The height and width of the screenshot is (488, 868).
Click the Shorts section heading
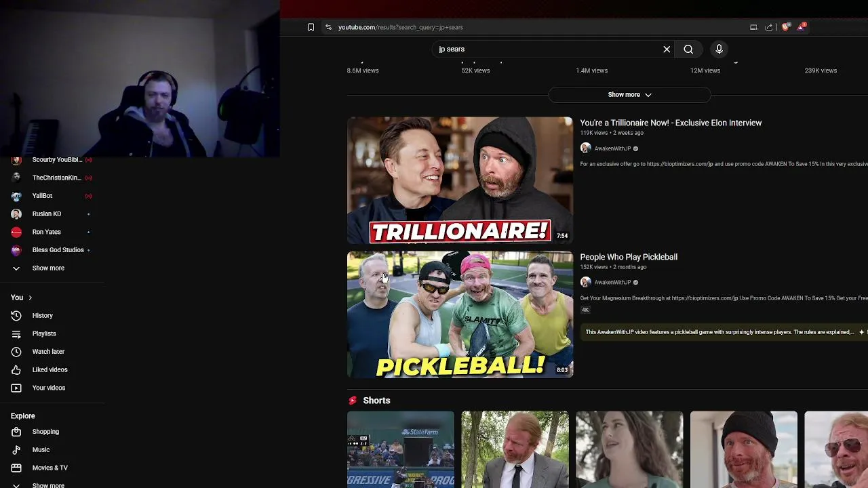(376, 401)
